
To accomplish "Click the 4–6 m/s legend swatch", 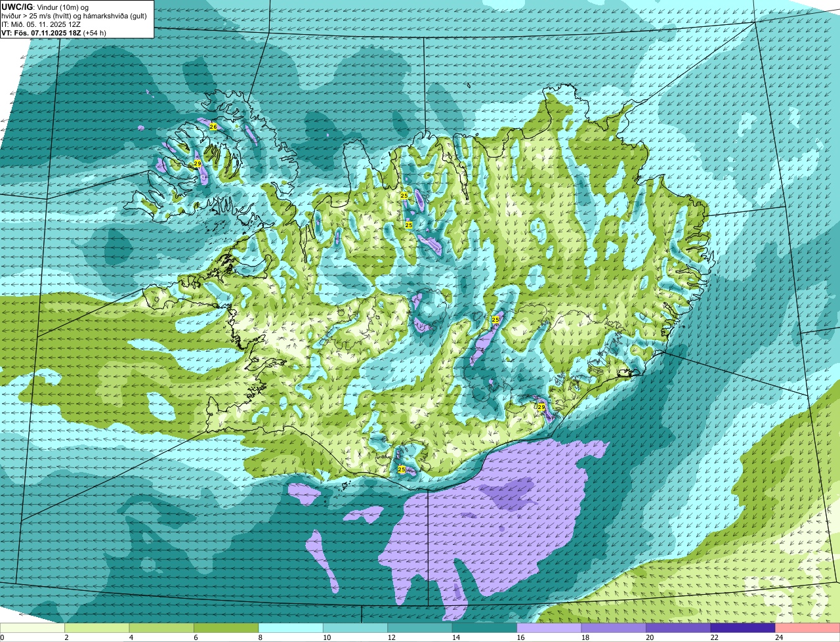I will click(162, 628).
